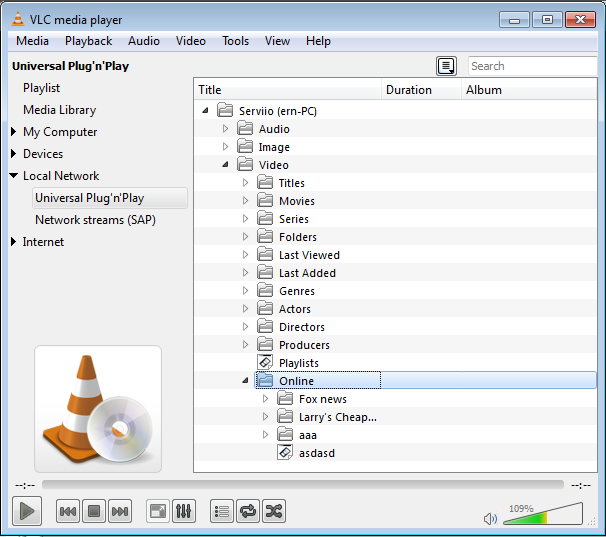Click the Directors folder icon
This screenshot has width=606, height=537.
pos(265,327)
